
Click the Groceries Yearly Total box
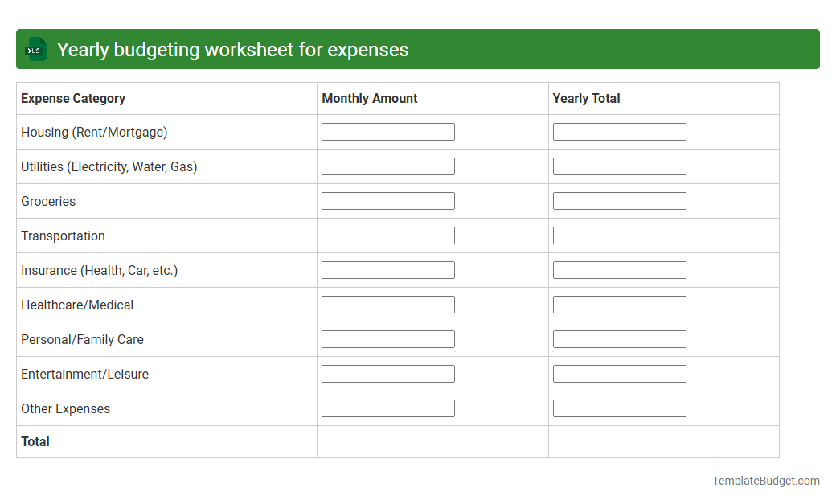click(619, 200)
